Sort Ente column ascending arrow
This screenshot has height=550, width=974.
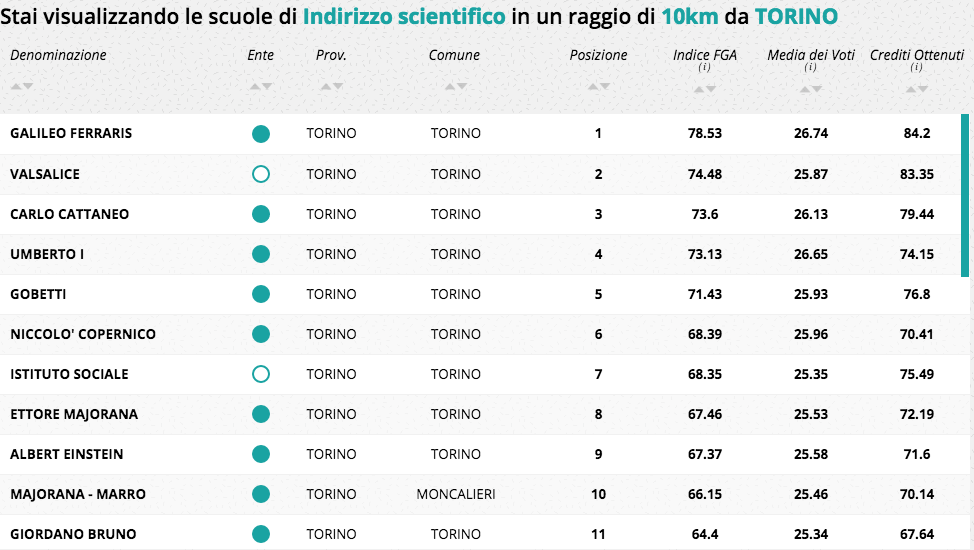point(255,86)
